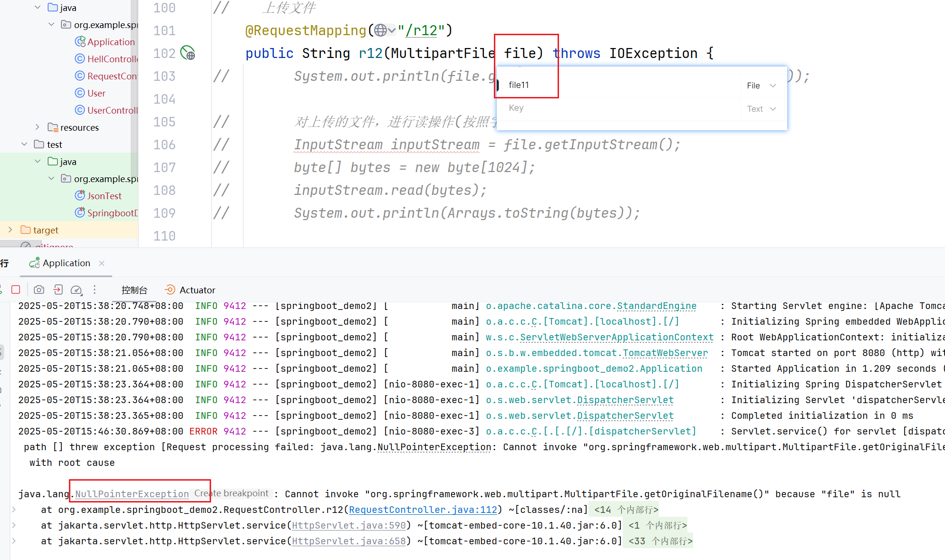Screen dimensions: 945x560
Task: Click Create breakpoint for NullPointerException
Action: pos(231,493)
